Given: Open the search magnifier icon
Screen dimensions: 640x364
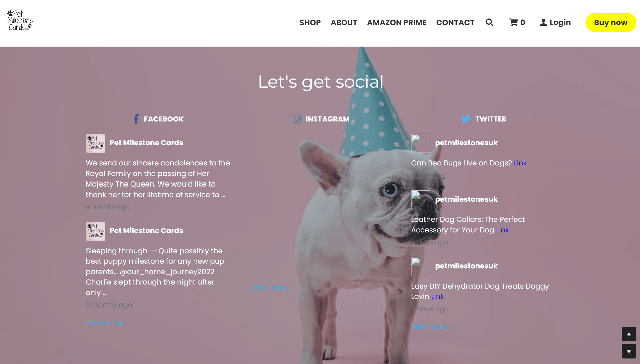Looking at the screenshot, I should [x=489, y=23].
